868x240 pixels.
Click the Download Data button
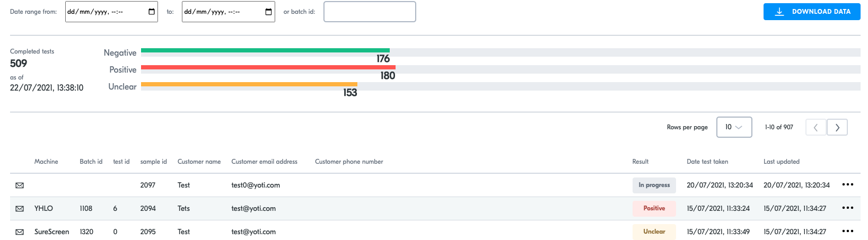tap(812, 12)
